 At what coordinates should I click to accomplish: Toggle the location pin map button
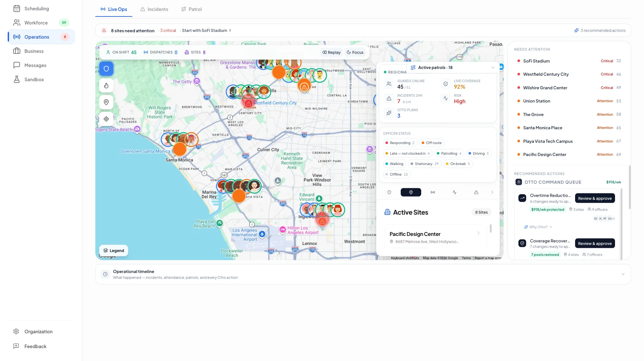[106, 102]
